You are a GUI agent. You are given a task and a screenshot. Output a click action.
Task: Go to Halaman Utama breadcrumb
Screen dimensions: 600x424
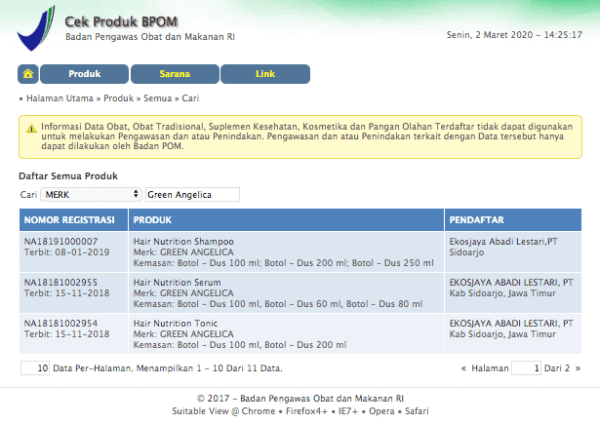[60, 98]
